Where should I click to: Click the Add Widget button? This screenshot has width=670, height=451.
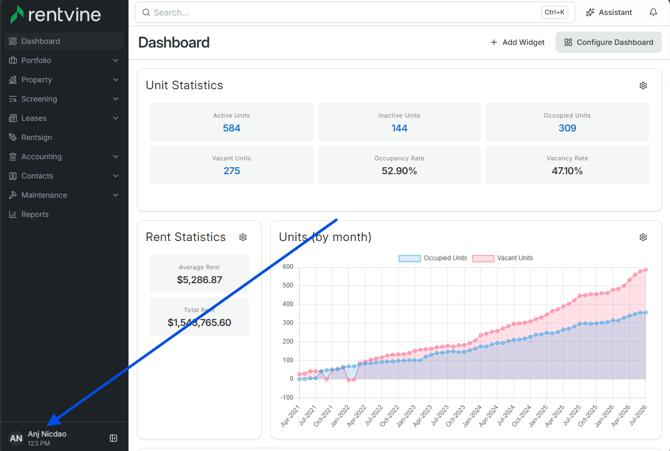coord(517,42)
